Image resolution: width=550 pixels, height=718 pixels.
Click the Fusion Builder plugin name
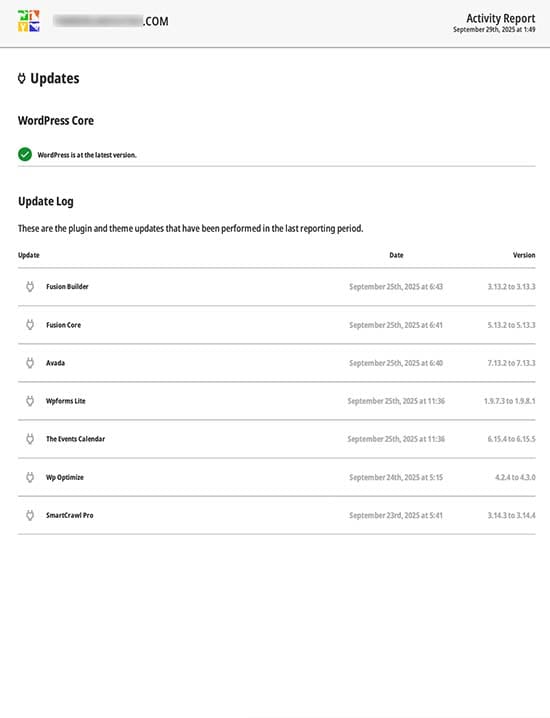(x=67, y=287)
